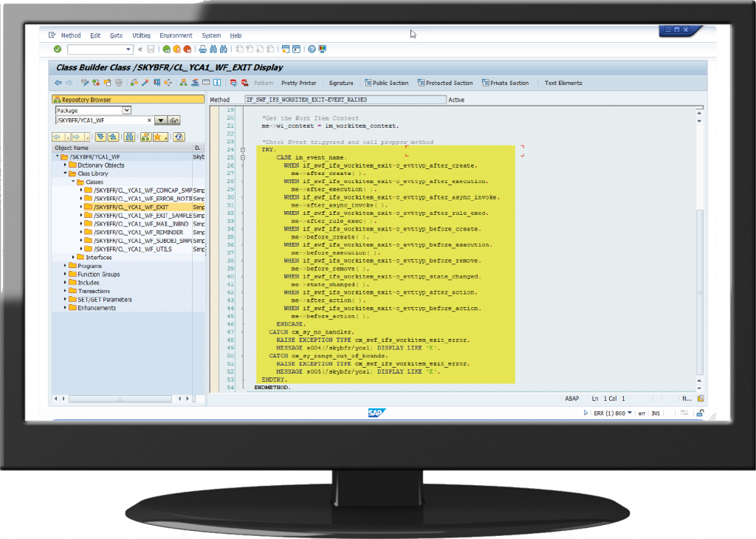Click the red Cancel icon
Image resolution: width=756 pixels, height=539 pixels.
tap(188, 49)
